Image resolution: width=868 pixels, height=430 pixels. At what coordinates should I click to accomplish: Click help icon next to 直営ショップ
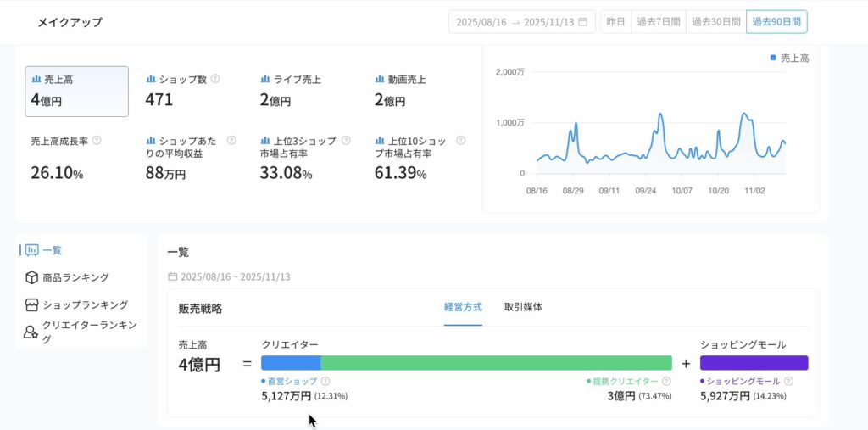tap(325, 382)
